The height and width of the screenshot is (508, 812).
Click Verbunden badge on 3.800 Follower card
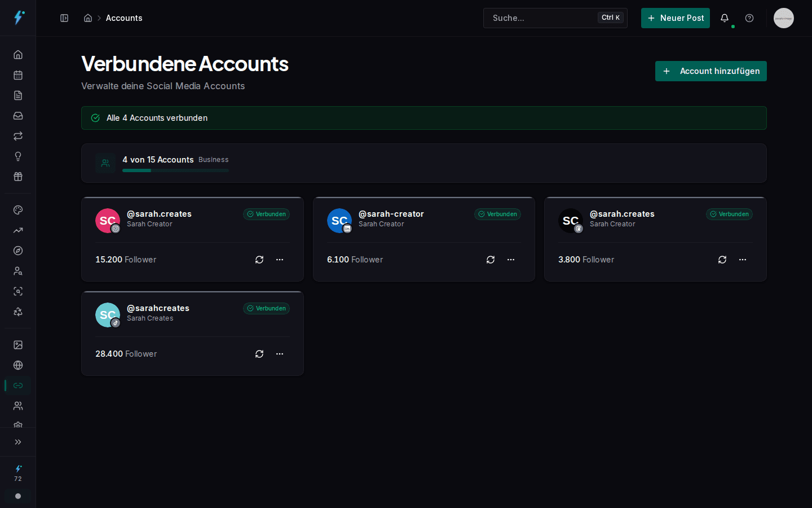729,214
